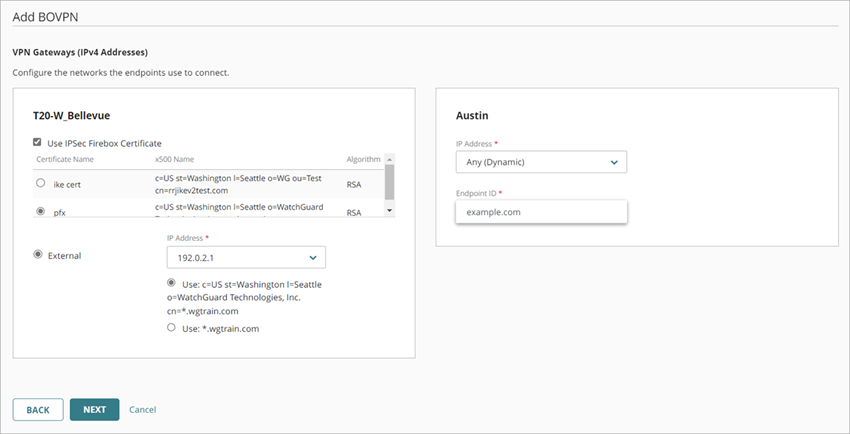This screenshot has height=434, width=850.
Task: Select the External interface radio button
Action: (x=37, y=255)
